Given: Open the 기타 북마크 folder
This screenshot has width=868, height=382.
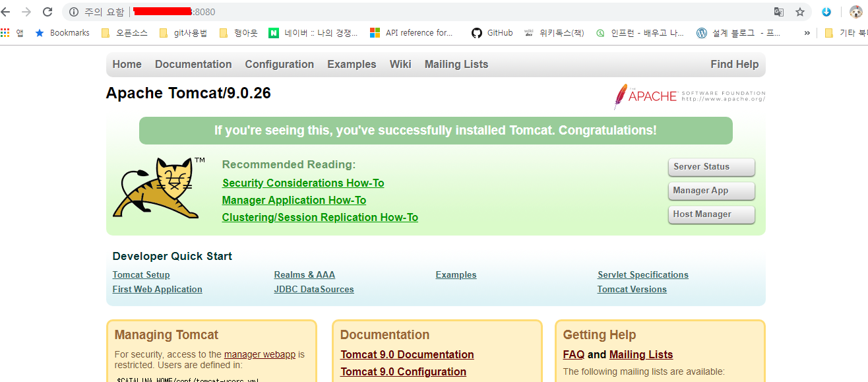Looking at the screenshot, I should [846, 32].
